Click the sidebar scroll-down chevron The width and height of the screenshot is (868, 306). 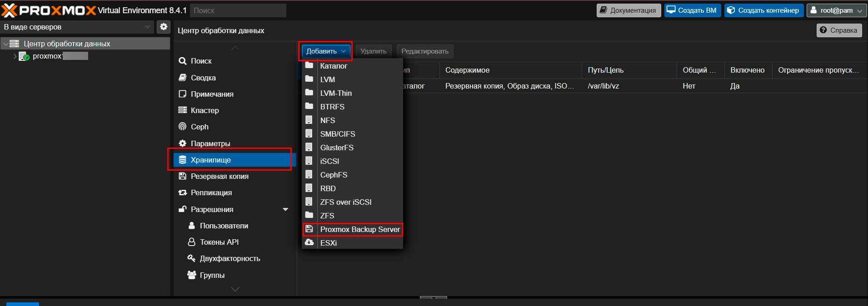tap(235, 289)
